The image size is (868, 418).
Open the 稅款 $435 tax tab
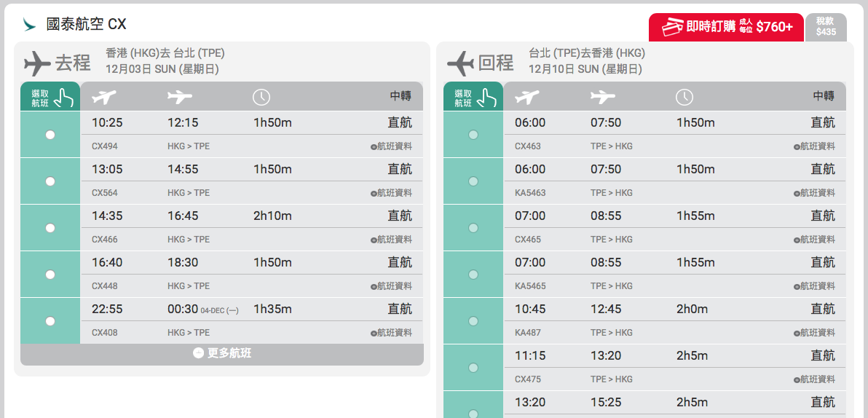[x=826, y=26]
